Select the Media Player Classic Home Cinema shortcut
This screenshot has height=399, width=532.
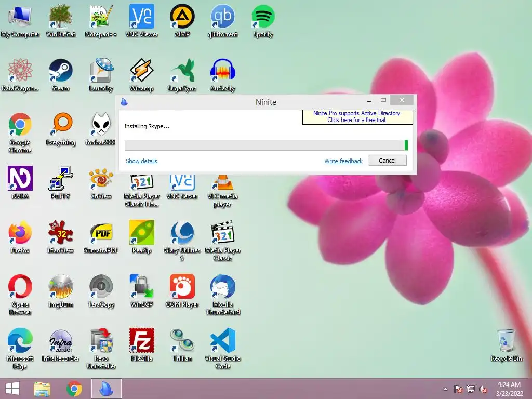point(141,191)
